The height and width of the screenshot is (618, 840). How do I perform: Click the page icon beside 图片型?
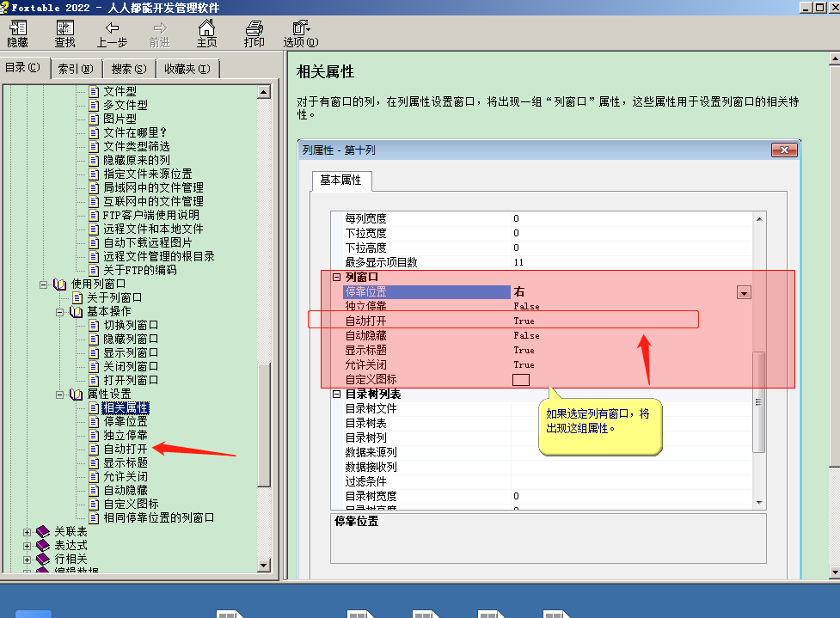95,119
